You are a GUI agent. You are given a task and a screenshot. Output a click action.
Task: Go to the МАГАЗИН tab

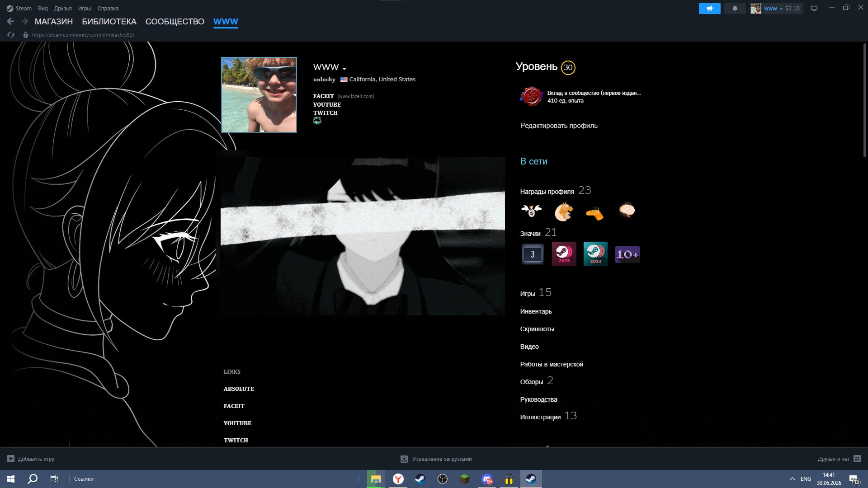tap(54, 21)
